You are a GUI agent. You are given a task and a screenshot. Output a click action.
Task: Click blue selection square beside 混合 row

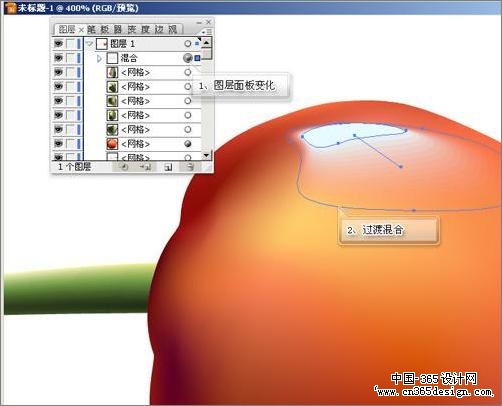197,58
